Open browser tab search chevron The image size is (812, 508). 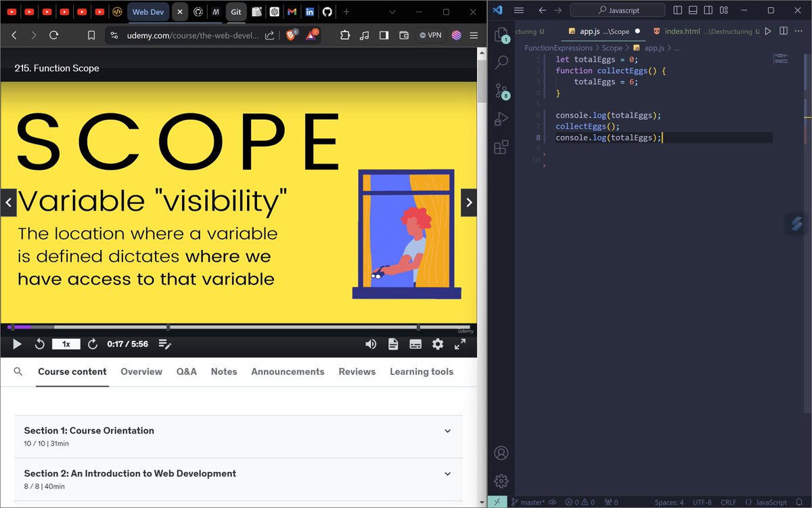[392, 12]
